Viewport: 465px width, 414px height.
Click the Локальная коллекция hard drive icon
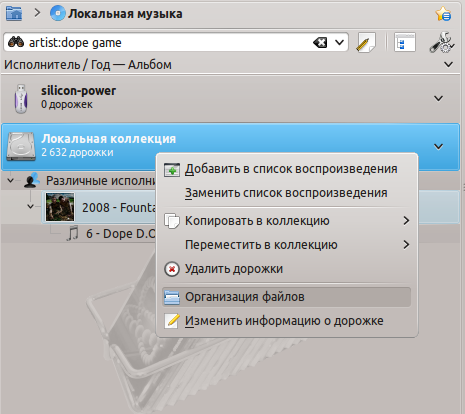21,147
